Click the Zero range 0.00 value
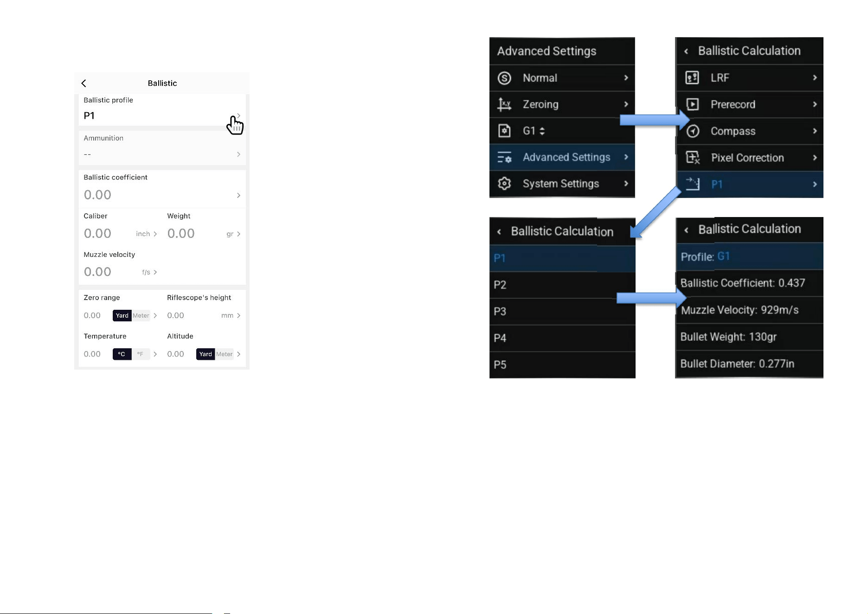 (92, 315)
